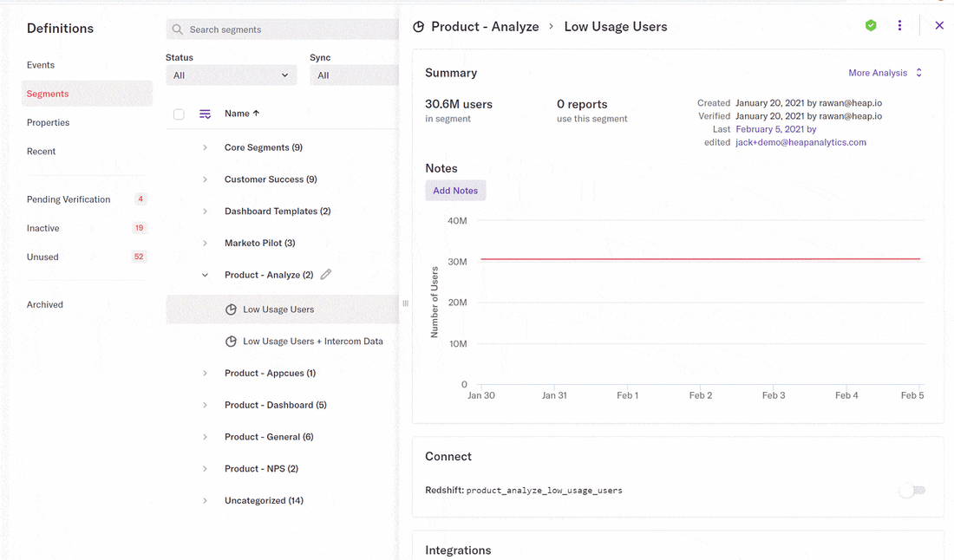Click the sort lines icon beside Name
Image resolution: width=954 pixels, height=560 pixels.
coord(206,114)
